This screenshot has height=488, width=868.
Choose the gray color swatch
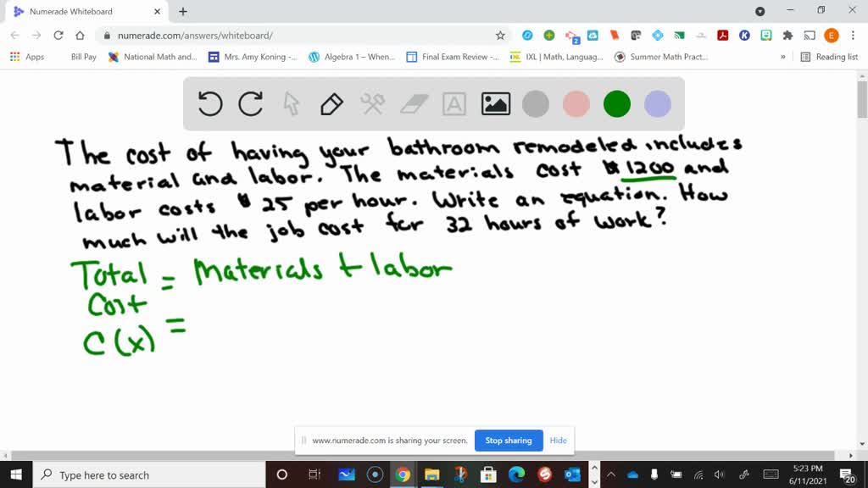(536, 104)
